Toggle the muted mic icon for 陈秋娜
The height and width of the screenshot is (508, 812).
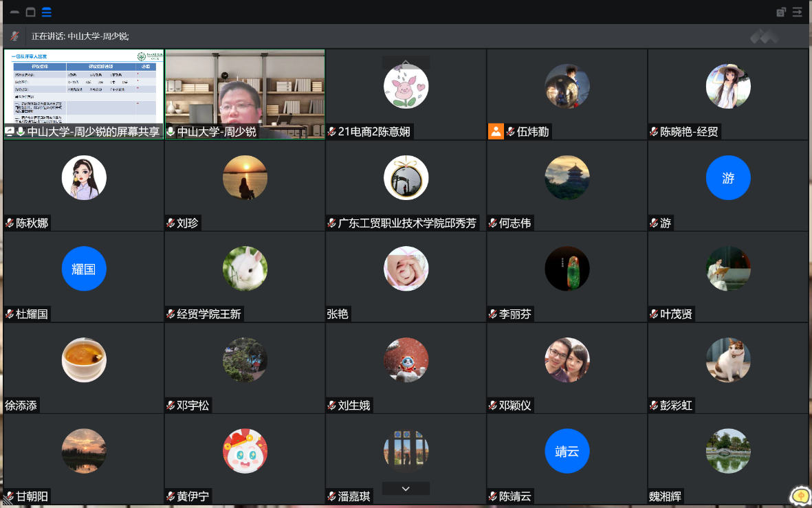(10, 223)
